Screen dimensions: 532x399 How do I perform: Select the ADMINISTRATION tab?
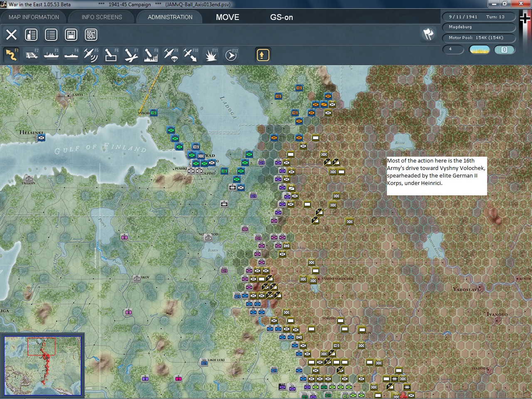pyautogui.click(x=170, y=17)
